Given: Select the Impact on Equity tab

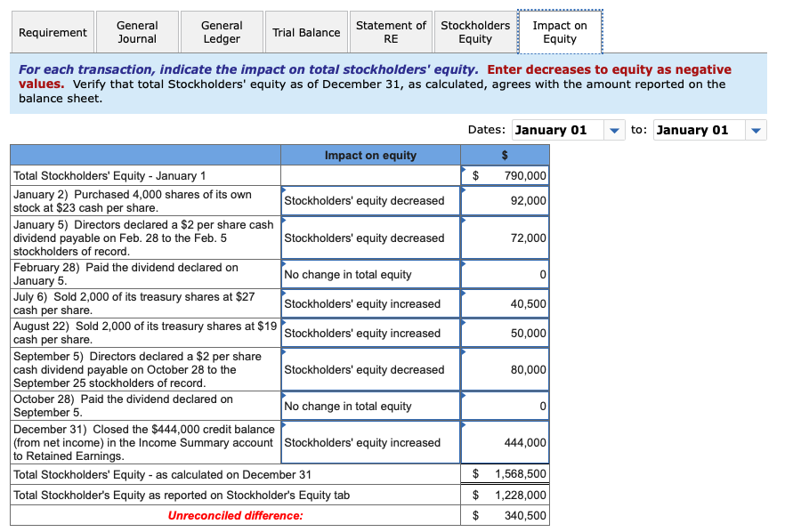Looking at the screenshot, I should [558, 31].
